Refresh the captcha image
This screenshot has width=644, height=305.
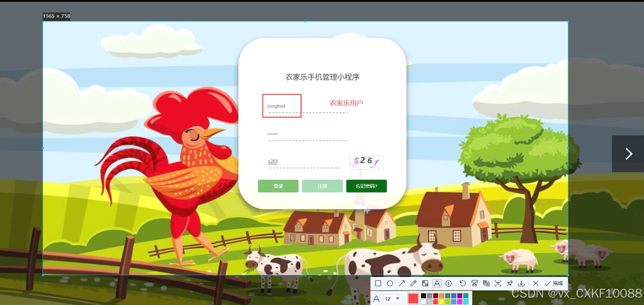[366, 162]
